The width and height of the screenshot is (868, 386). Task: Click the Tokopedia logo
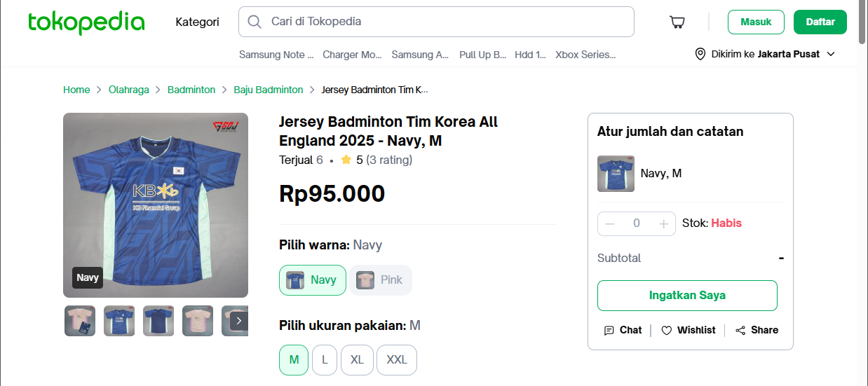86,22
